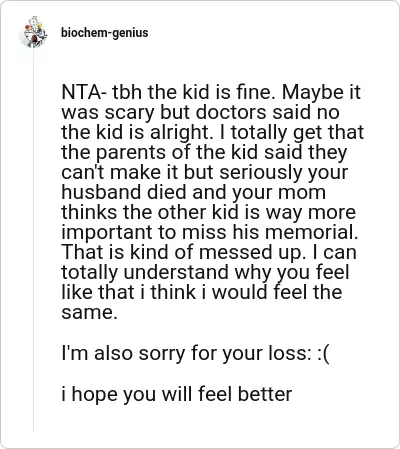Click the single-word last line "same."
Screen dimensions: 400x449
(x=89, y=313)
